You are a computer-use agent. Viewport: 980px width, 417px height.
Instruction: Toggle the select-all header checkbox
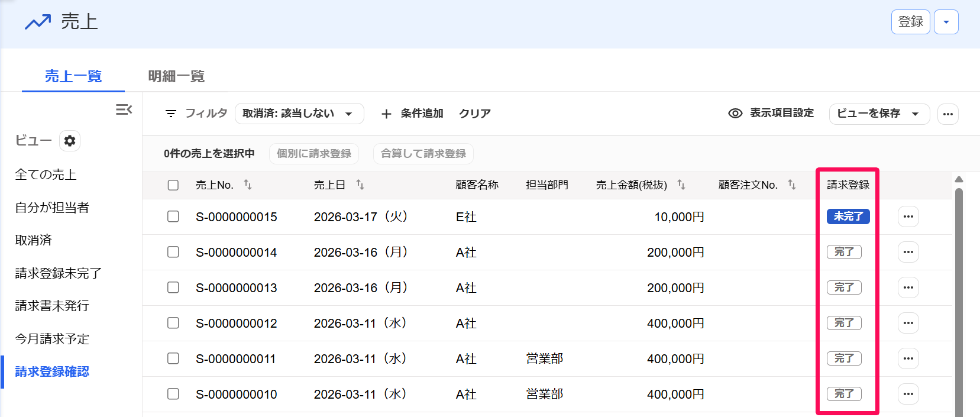173,185
